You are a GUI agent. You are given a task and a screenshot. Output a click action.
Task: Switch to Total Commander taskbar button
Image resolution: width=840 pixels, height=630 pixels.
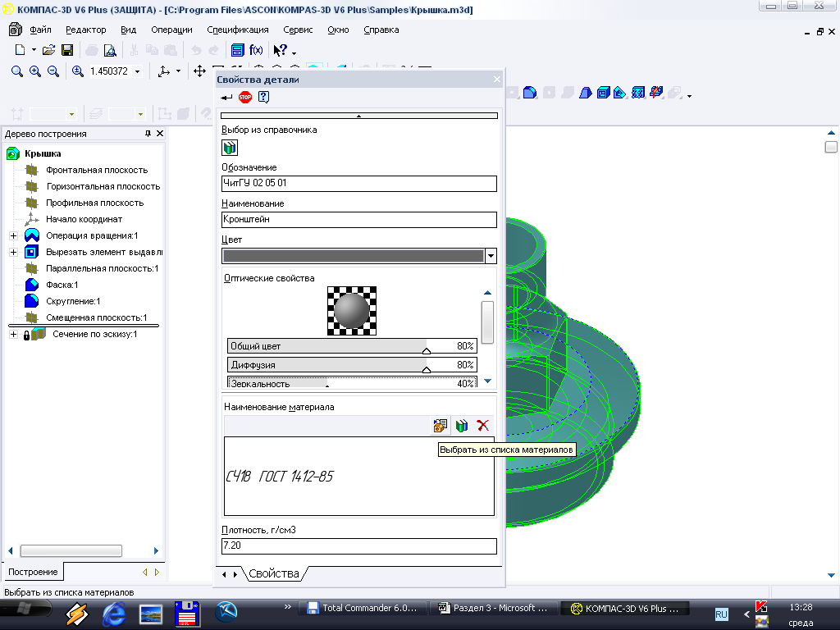[x=362, y=608]
